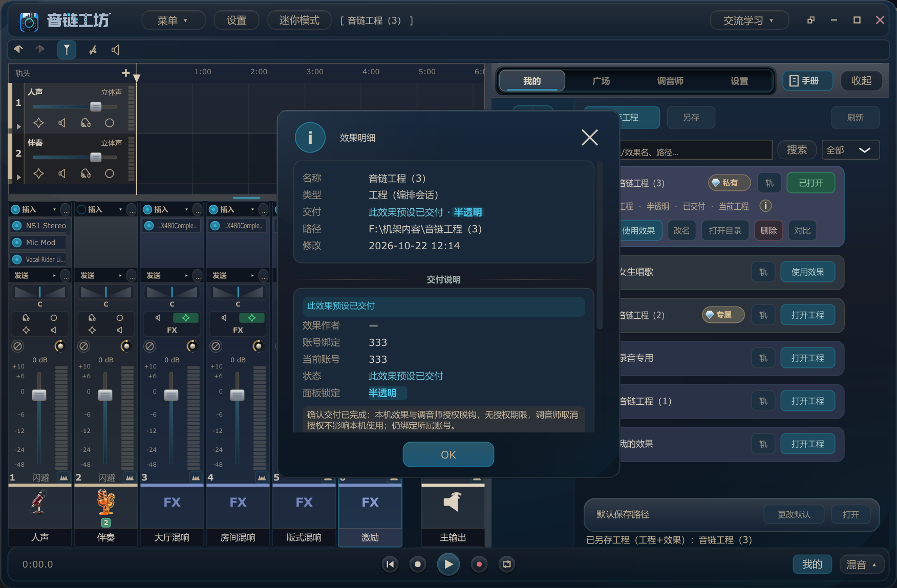This screenshot has height=588, width=897.
Task: Adjust the 人声 track volume slider
Action: (x=96, y=106)
